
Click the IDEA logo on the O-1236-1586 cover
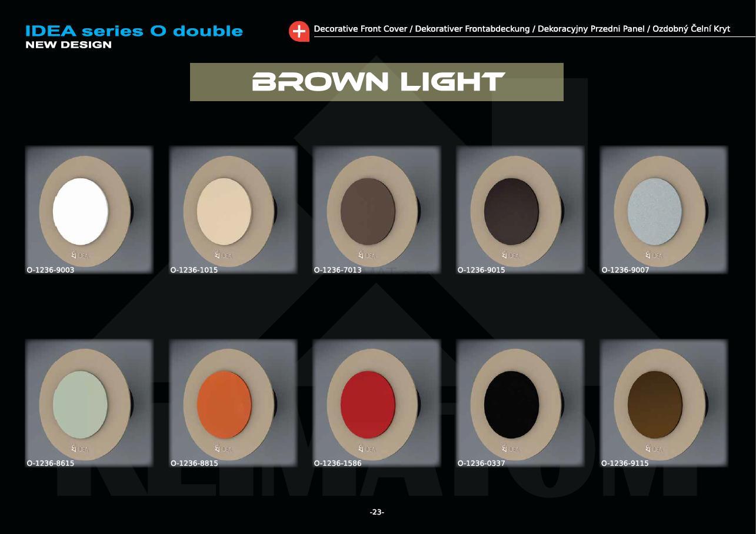click(368, 449)
